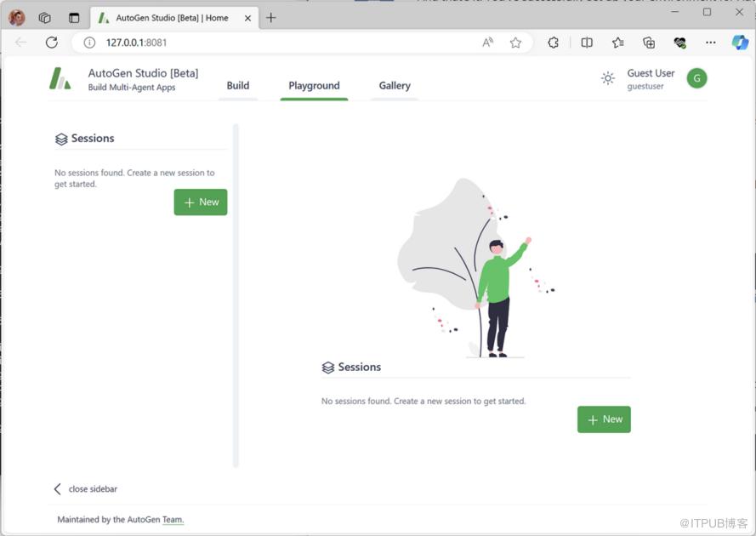This screenshot has width=756, height=536.
Task: Click the sidebar Sessions heading
Action: [x=93, y=139]
